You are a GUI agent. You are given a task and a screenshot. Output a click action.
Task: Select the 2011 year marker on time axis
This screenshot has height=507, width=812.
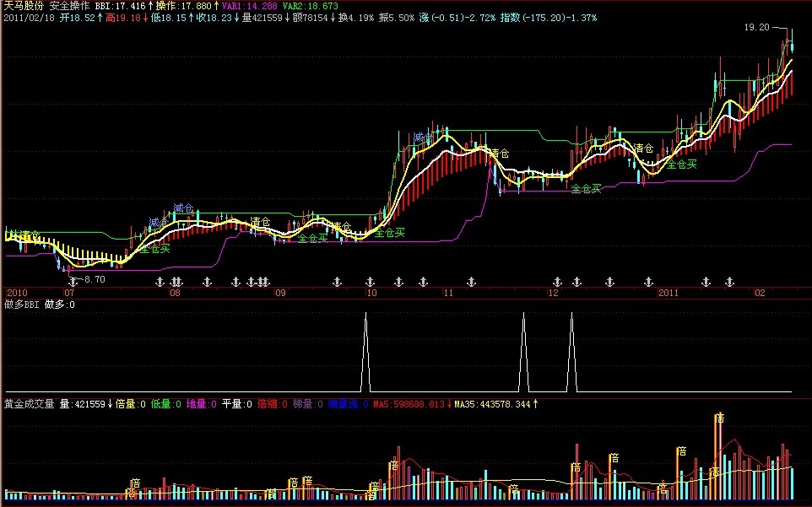coord(668,293)
